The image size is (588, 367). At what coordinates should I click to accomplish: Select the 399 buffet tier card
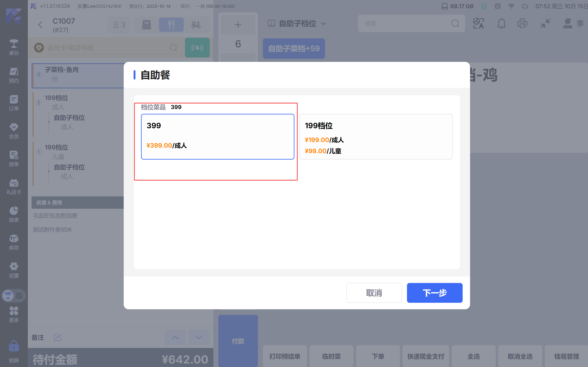click(x=218, y=136)
